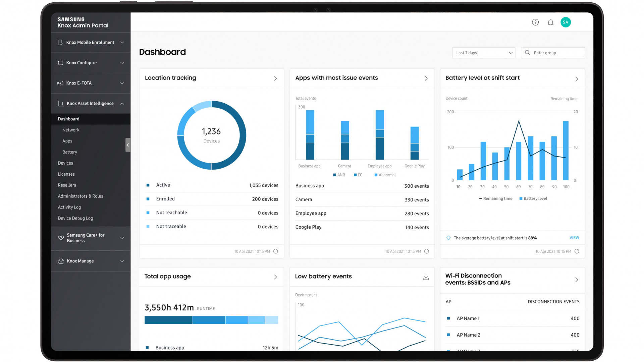Viewport: 644px width, 362px height.
Task: Open Location tracking details arrow
Action: pos(275,78)
